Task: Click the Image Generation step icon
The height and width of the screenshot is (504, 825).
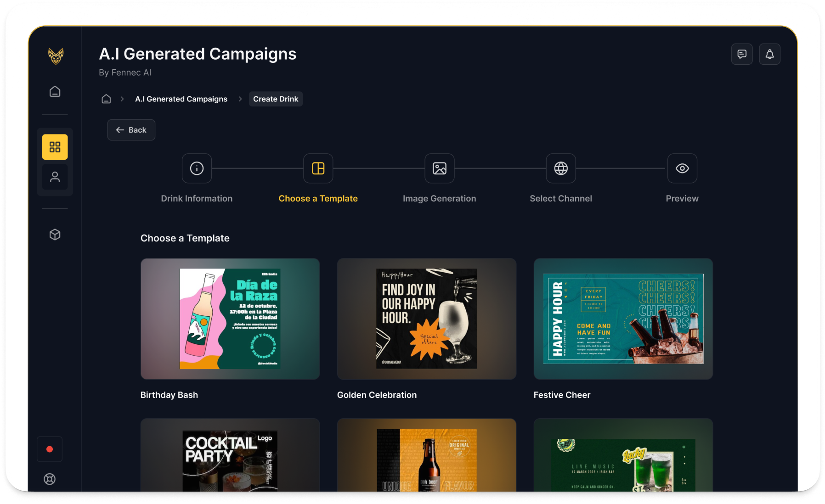Action: [439, 168]
